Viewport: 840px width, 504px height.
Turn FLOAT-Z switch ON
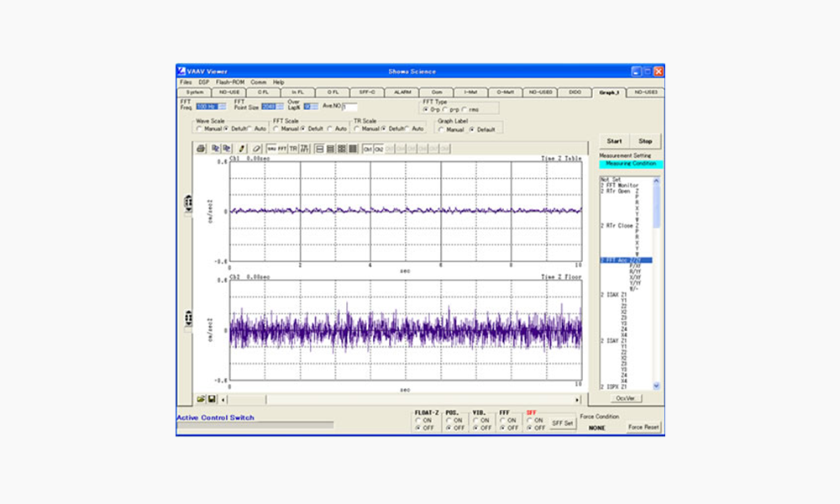click(418, 420)
